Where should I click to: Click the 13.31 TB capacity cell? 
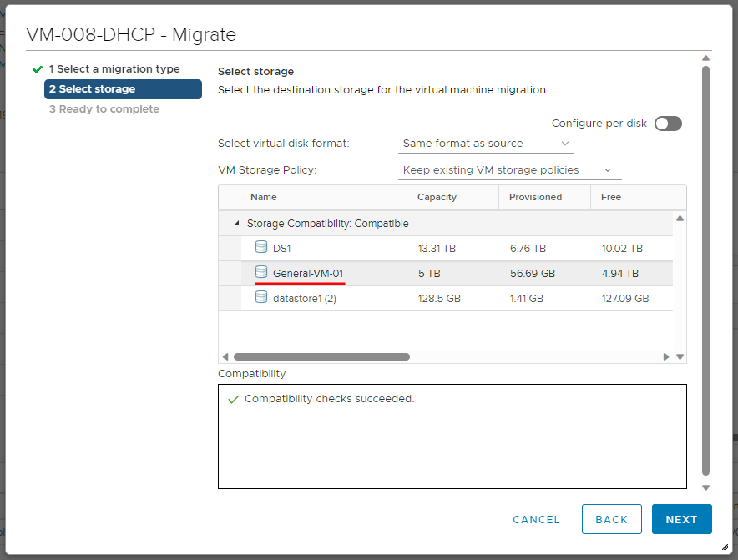tap(437, 248)
